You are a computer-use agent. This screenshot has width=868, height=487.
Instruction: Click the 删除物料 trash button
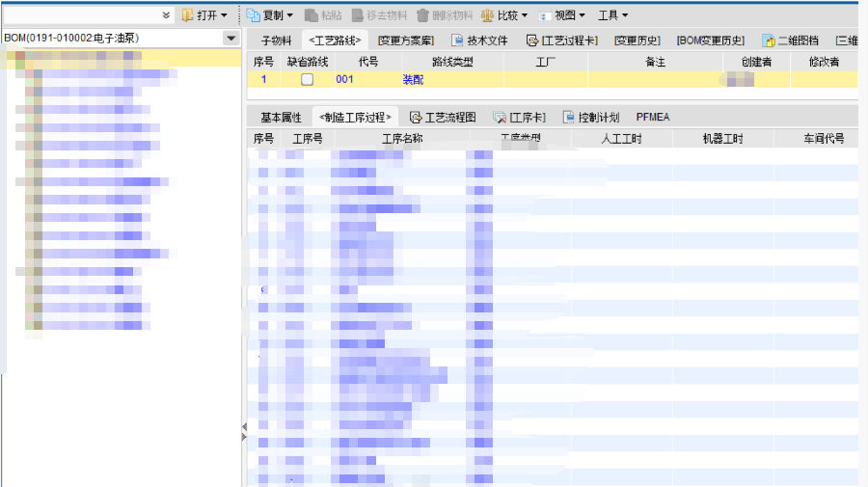coord(445,15)
